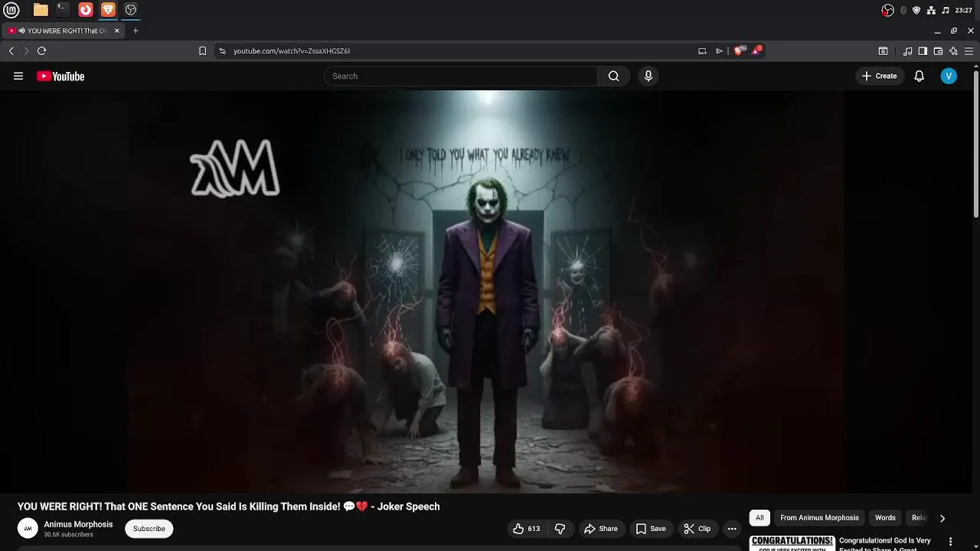Open the Brave playlist music icon
Viewport: 980px width, 551px height.
[908, 51]
